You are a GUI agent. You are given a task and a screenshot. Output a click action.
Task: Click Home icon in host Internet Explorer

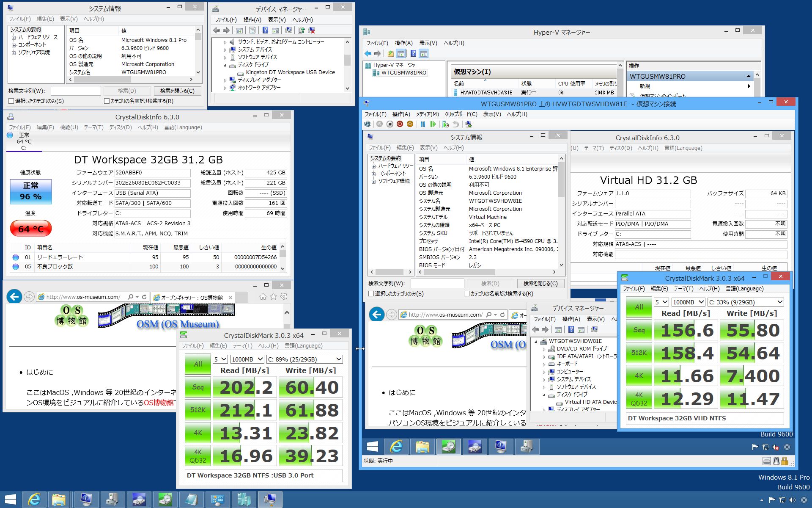[x=263, y=296]
